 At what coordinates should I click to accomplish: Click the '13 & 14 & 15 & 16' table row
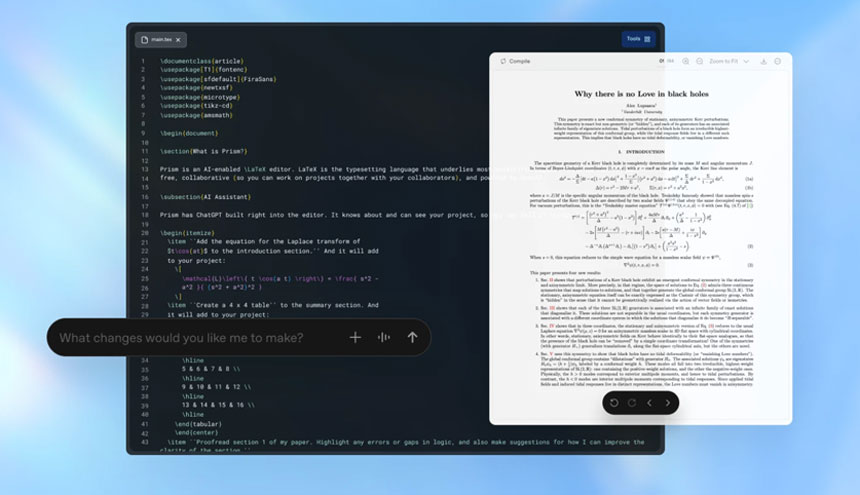[218, 405]
